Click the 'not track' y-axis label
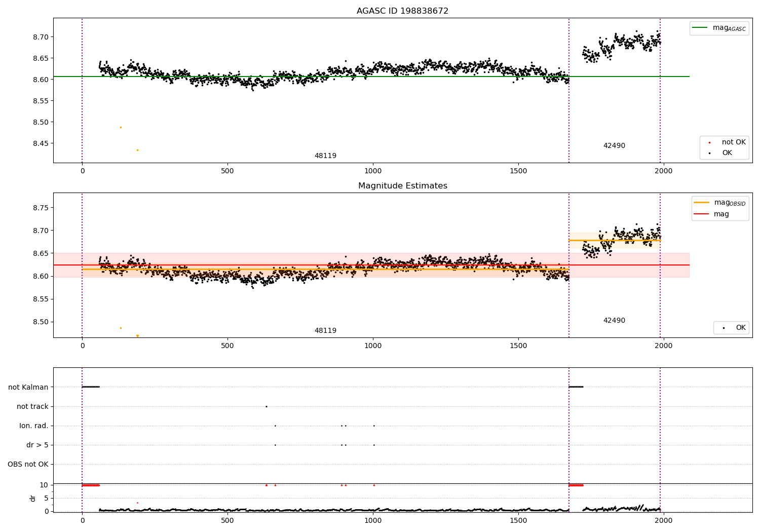Image resolution: width=760 pixels, height=532 pixels. [x=32, y=406]
